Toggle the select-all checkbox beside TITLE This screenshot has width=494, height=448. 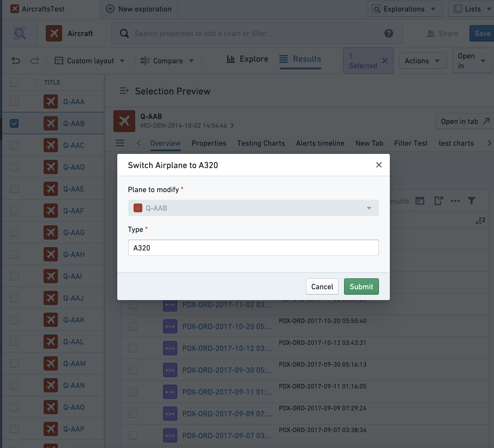[14, 82]
